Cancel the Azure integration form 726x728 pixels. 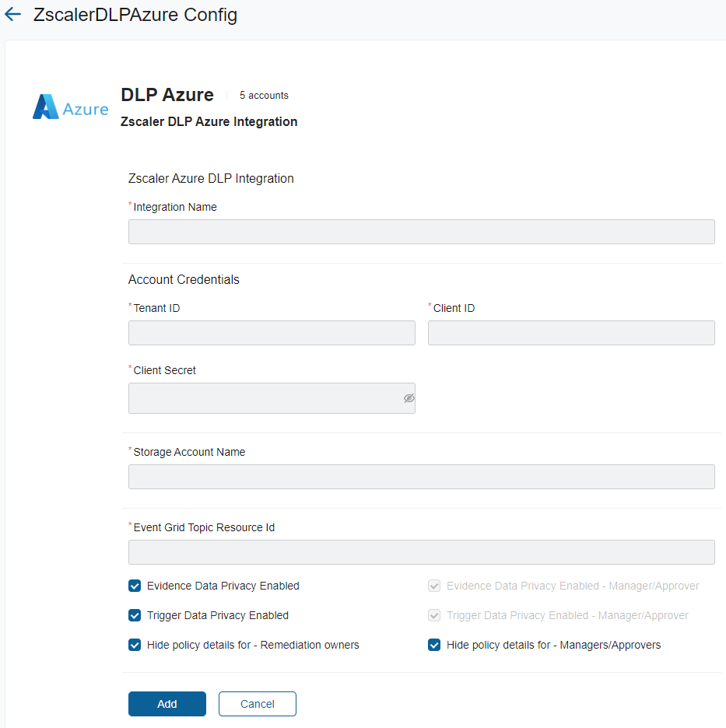[x=257, y=704]
